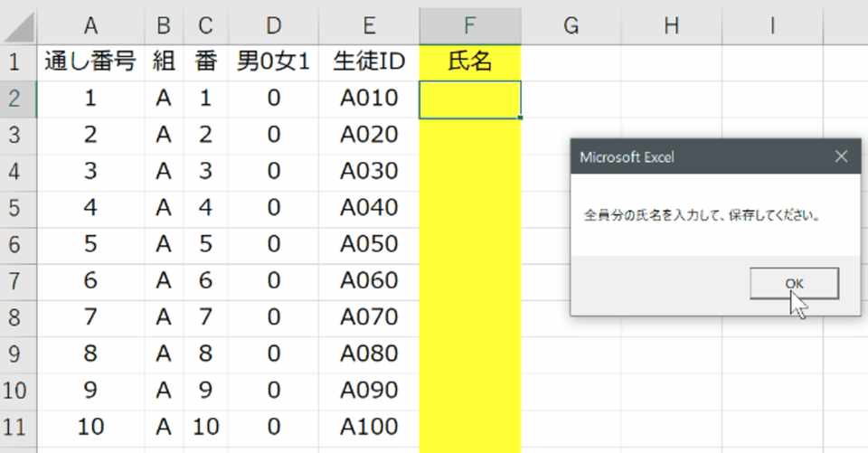Viewport: 868px width, 453px height.
Task: Click the cell containing A040
Action: (x=369, y=209)
